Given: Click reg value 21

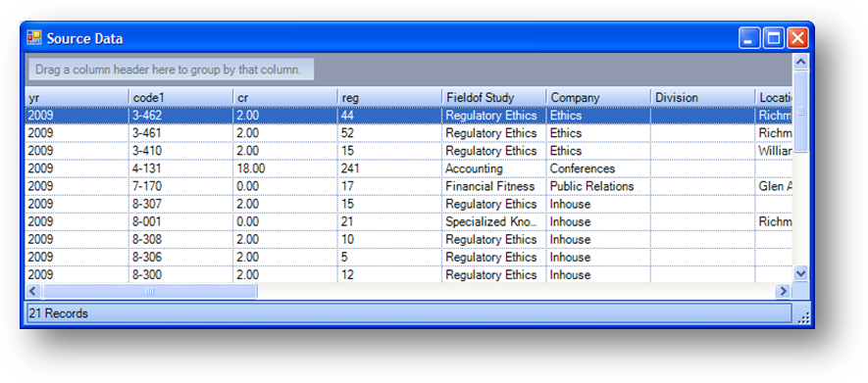Looking at the screenshot, I should tap(389, 221).
